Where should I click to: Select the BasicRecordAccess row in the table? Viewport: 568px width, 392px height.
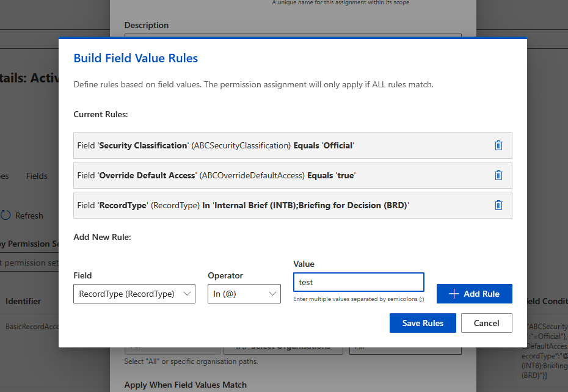(32, 327)
